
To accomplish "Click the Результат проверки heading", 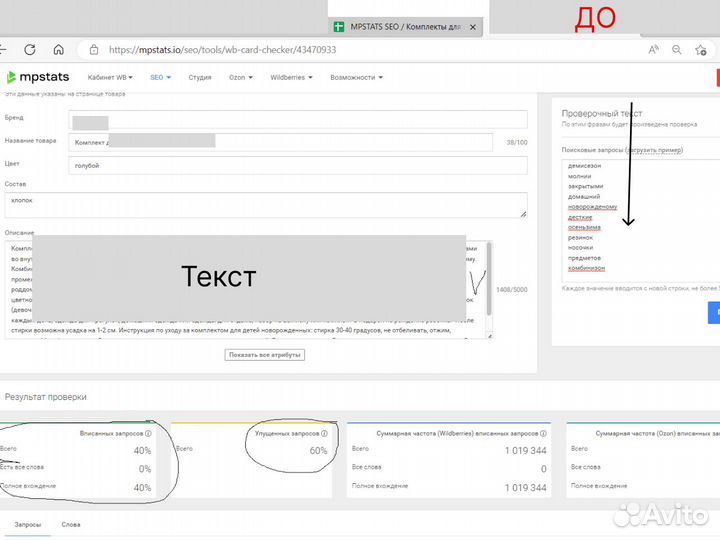I will 45,397.
